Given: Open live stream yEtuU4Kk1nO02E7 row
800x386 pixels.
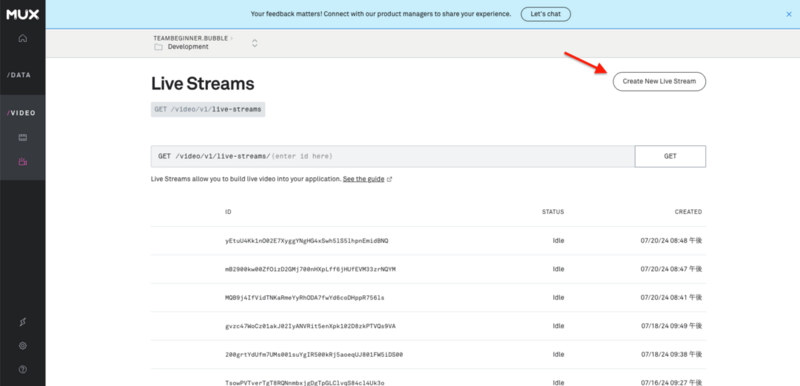Looking at the screenshot, I should 429,241.
